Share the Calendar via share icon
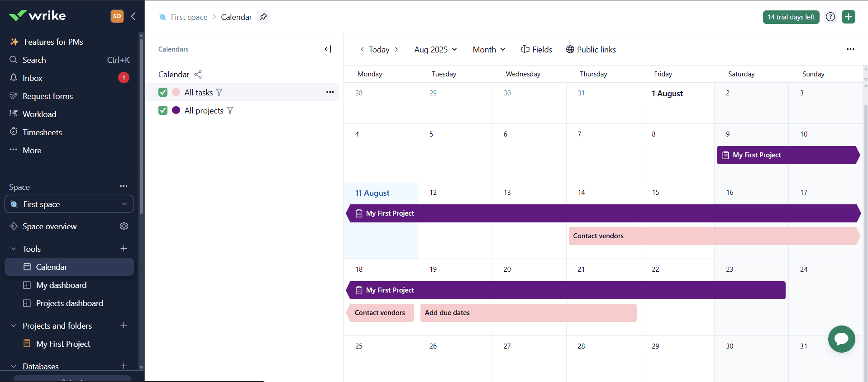868x382 pixels. (198, 74)
